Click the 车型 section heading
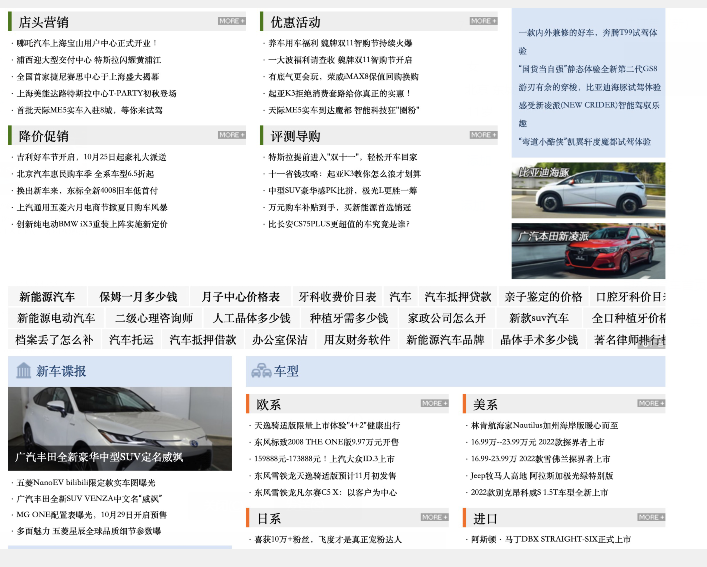The height and width of the screenshot is (567, 707). click(286, 371)
